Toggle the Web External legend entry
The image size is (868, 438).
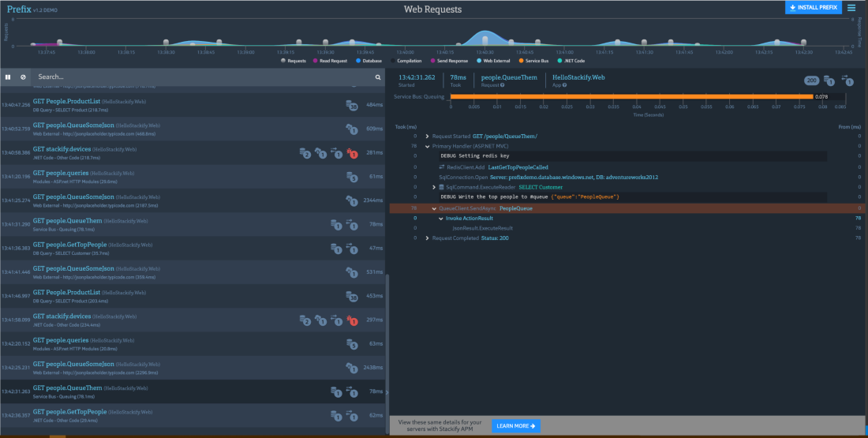[x=493, y=61]
